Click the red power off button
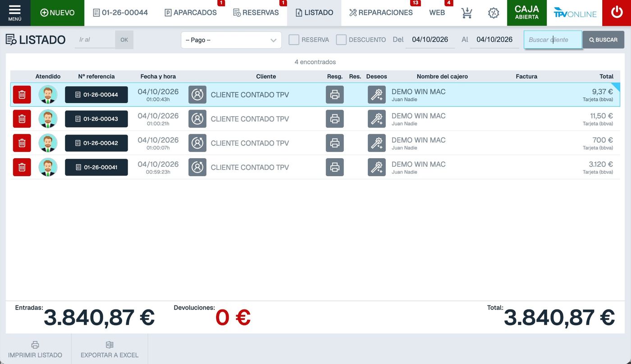The height and width of the screenshot is (364, 631). tap(617, 13)
